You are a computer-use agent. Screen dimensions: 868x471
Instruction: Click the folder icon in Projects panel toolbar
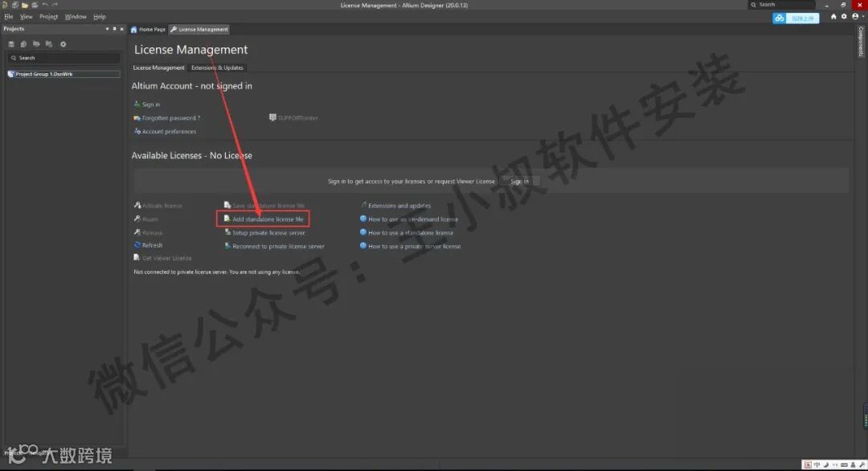tap(36, 43)
